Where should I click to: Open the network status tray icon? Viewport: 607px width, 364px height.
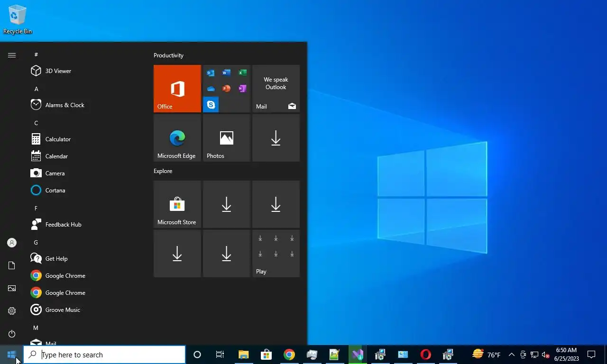pyautogui.click(x=534, y=355)
